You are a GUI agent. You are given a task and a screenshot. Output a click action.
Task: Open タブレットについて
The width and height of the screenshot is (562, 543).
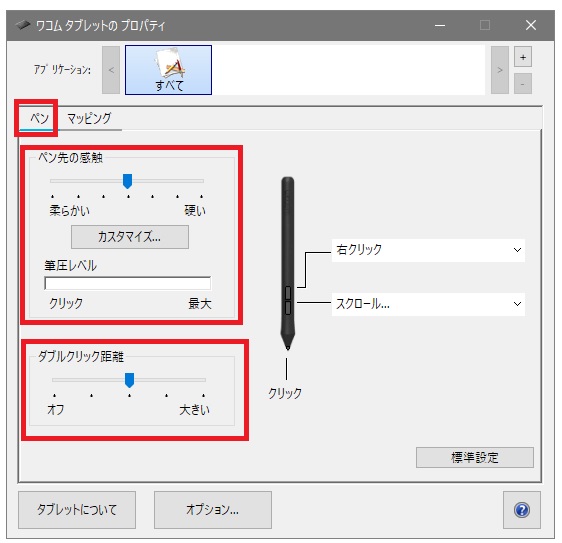click(x=77, y=510)
